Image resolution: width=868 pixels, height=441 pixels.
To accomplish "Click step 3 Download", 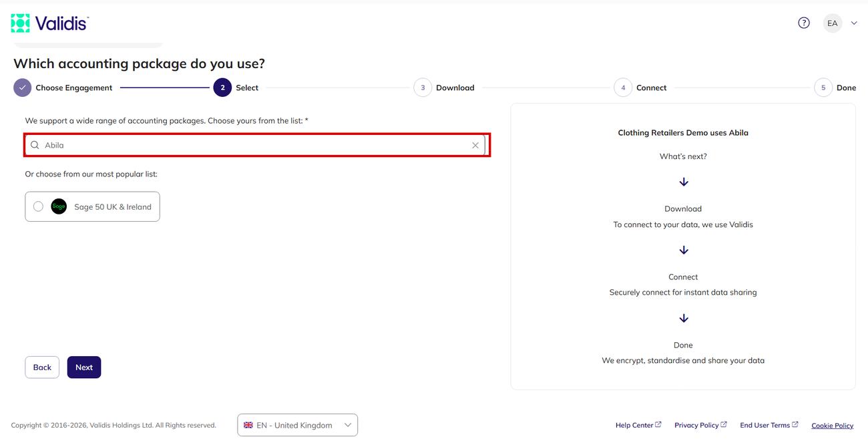I will [444, 88].
